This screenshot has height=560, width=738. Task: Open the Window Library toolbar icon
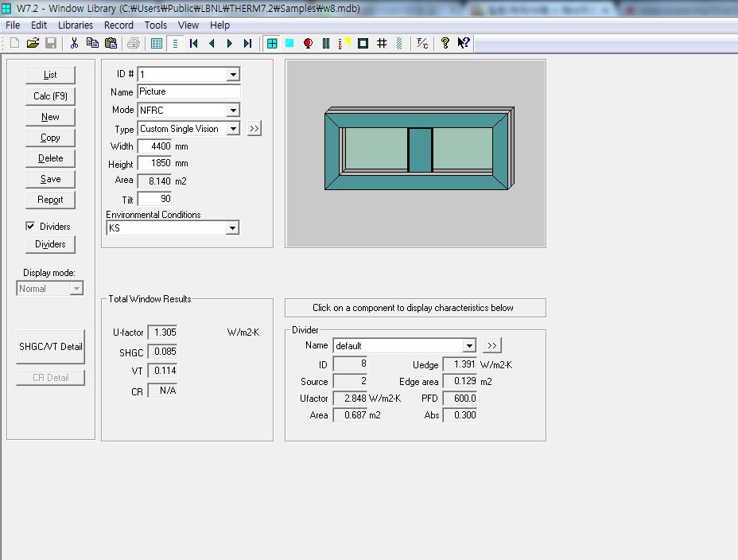272,43
